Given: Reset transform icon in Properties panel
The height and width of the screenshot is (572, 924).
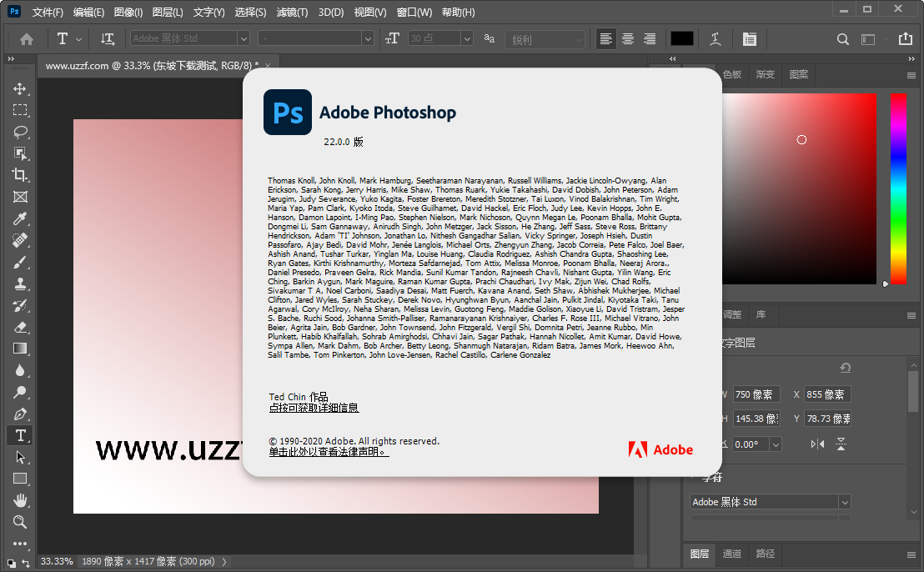Looking at the screenshot, I should pyautogui.click(x=845, y=368).
